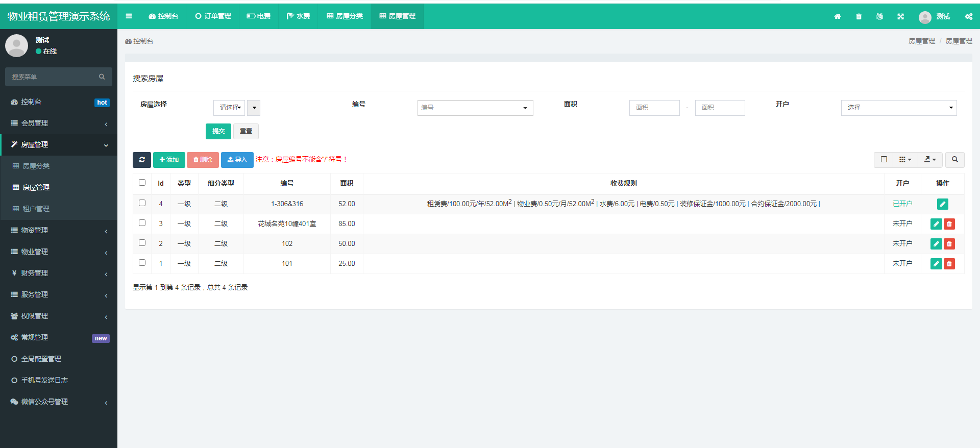
Task: Edit the row with Id 4
Action: [942, 204]
